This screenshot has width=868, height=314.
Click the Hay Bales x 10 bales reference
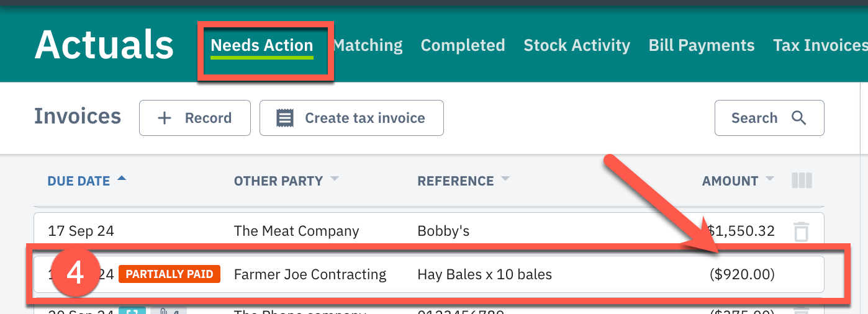484,274
